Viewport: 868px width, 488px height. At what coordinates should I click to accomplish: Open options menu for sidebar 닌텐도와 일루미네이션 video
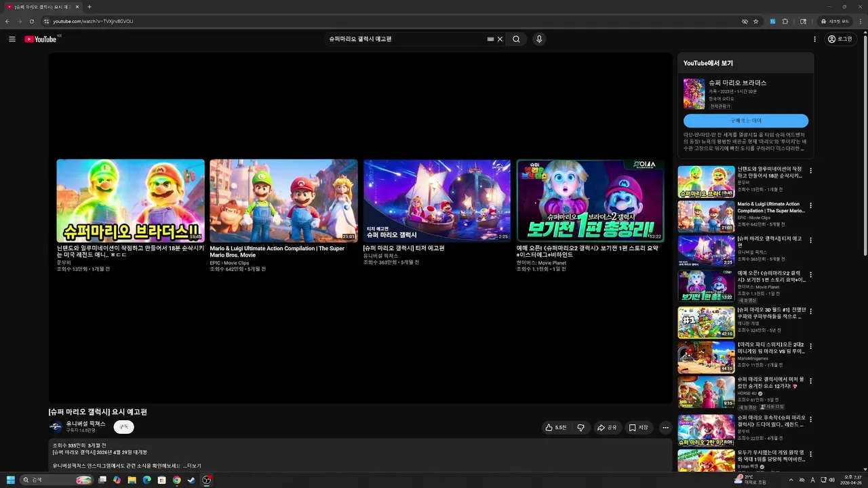810,171
